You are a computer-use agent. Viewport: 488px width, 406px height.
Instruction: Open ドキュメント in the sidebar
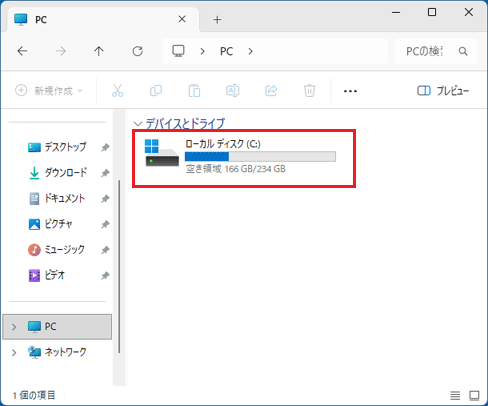pos(65,198)
